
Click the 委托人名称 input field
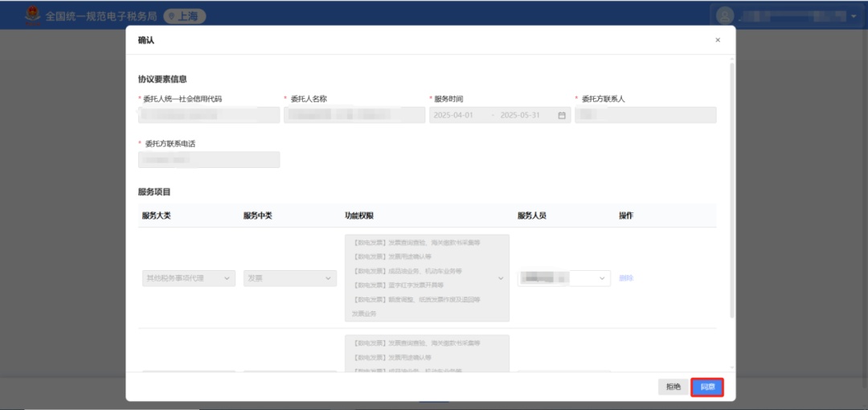point(354,115)
